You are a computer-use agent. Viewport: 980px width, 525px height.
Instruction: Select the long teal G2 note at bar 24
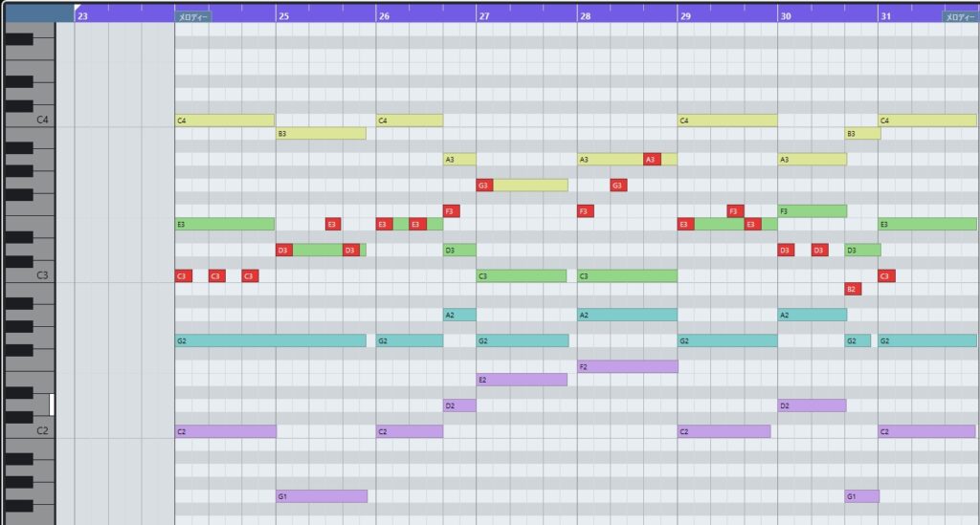[270, 340]
